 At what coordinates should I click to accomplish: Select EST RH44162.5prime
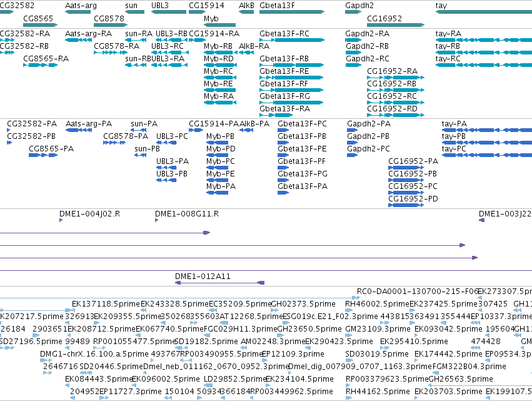tap(378, 392)
